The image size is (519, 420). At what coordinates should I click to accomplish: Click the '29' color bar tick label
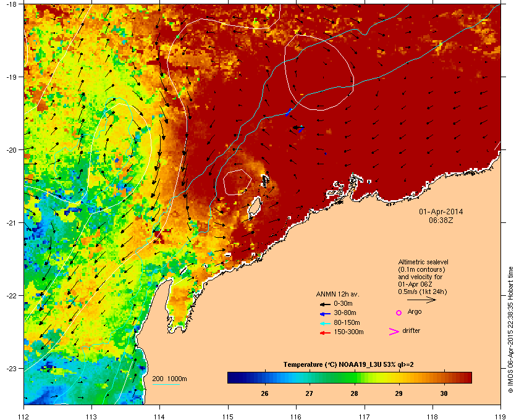click(399, 393)
